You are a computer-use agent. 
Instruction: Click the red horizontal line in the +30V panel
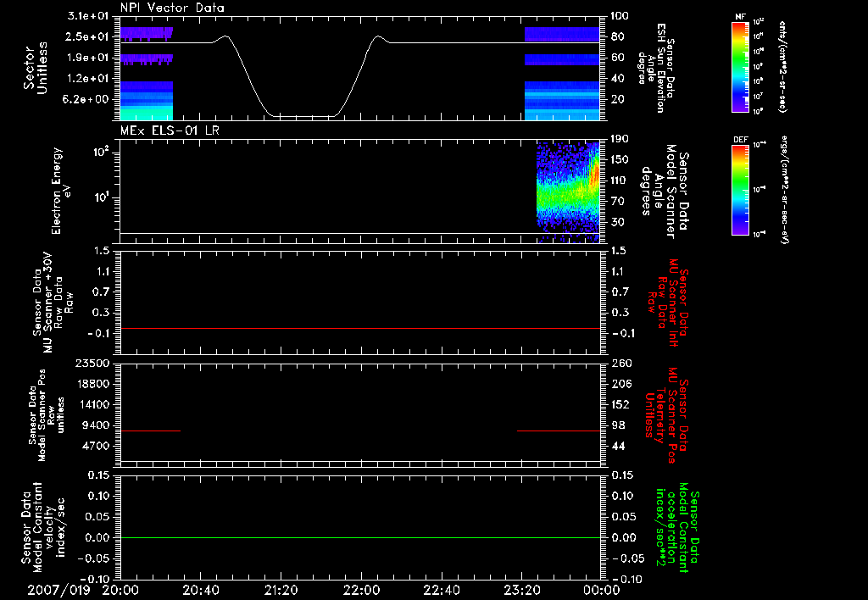pos(360,329)
